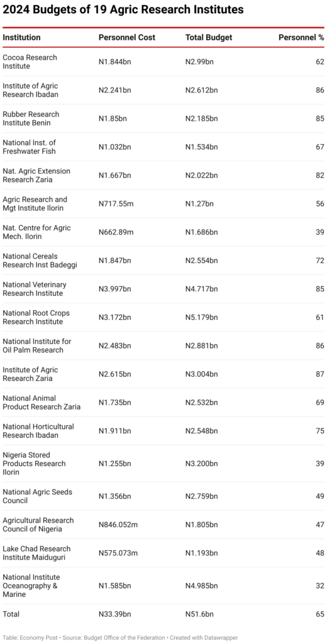Click Institute of Agric Research Ibadan
The width and height of the screenshot is (327, 644).
pos(30,90)
